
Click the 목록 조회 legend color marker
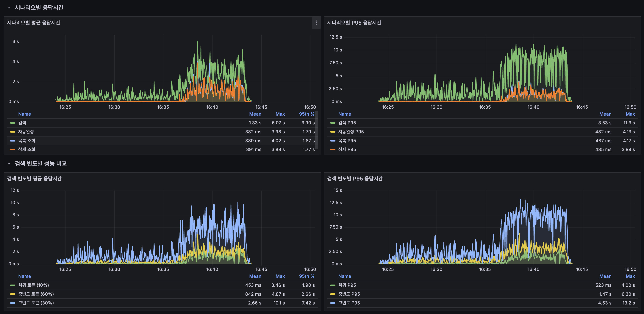point(12,140)
